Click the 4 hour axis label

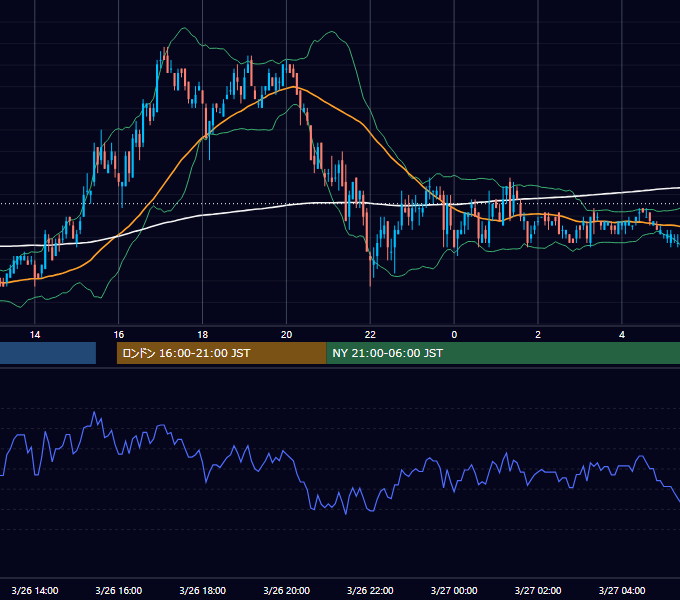(x=622, y=335)
